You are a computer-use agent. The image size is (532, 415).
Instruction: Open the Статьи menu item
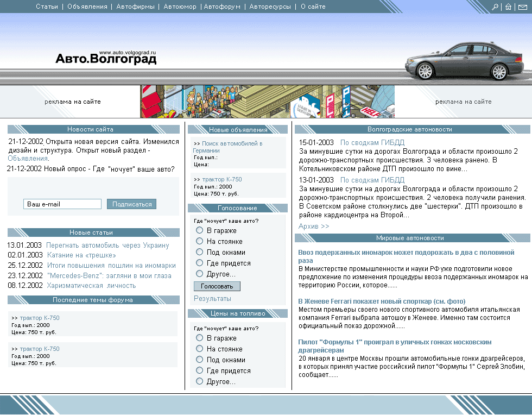click(47, 7)
